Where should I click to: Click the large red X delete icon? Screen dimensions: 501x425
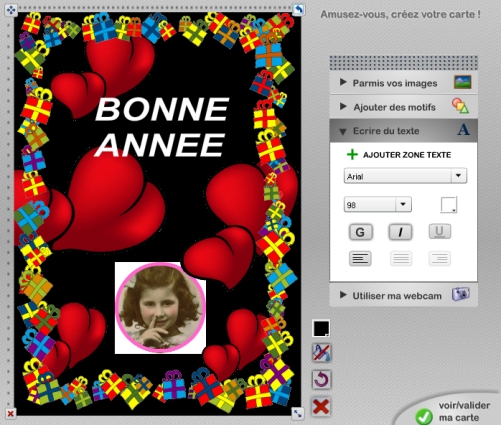321,407
